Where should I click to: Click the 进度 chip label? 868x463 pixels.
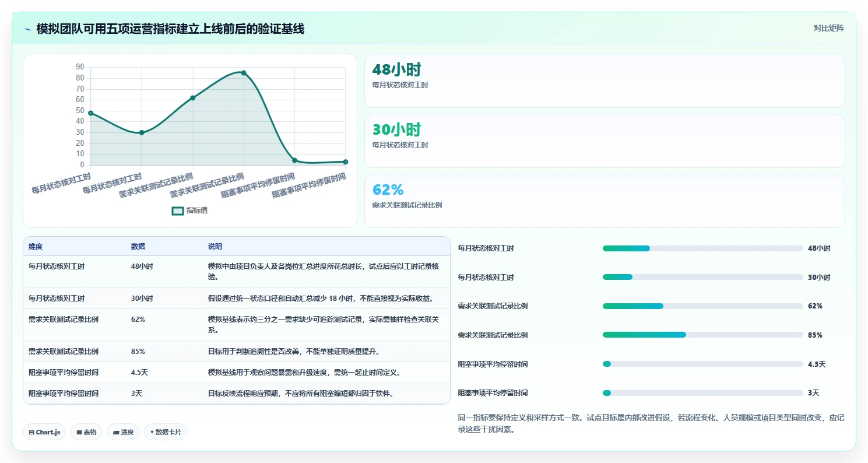127,432
